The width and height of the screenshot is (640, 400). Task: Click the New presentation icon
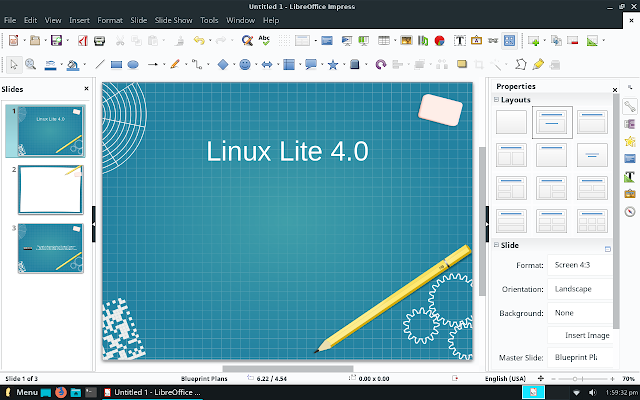pyautogui.click(x=13, y=40)
